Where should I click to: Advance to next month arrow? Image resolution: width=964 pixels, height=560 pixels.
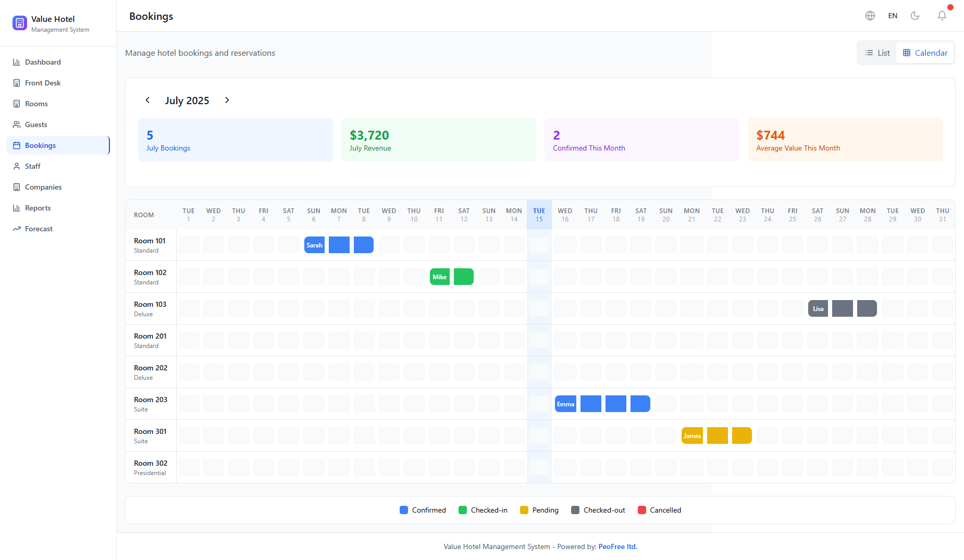[x=227, y=100]
